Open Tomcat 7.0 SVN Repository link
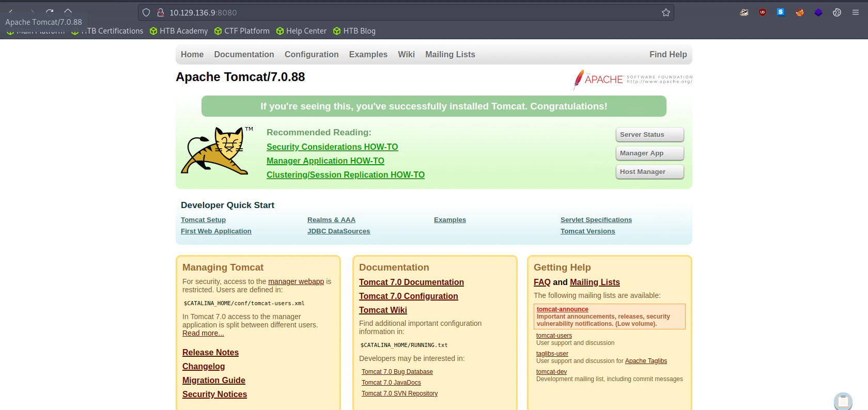Image resolution: width=868 pixels, height=410 pixels. pos(399,393)
